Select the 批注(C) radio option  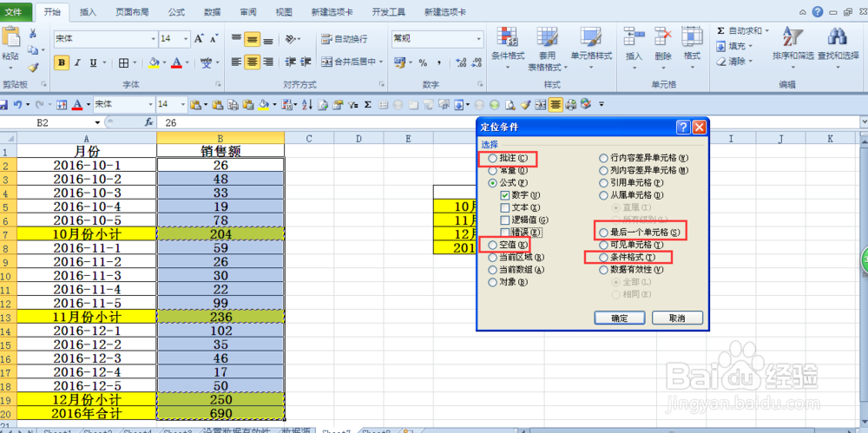[x=492, y=158]
